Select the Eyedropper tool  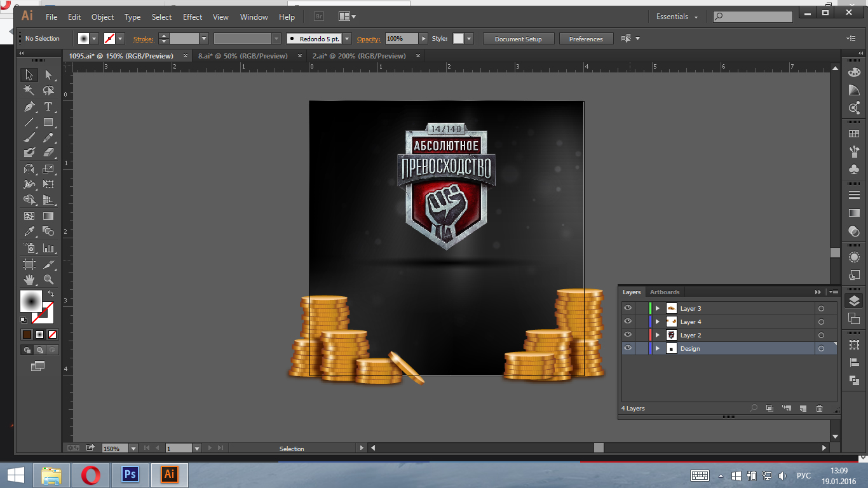coord(29,232)
